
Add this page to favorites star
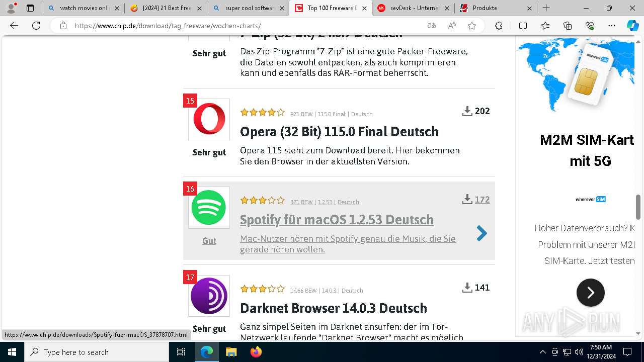[x=472, y=26]
